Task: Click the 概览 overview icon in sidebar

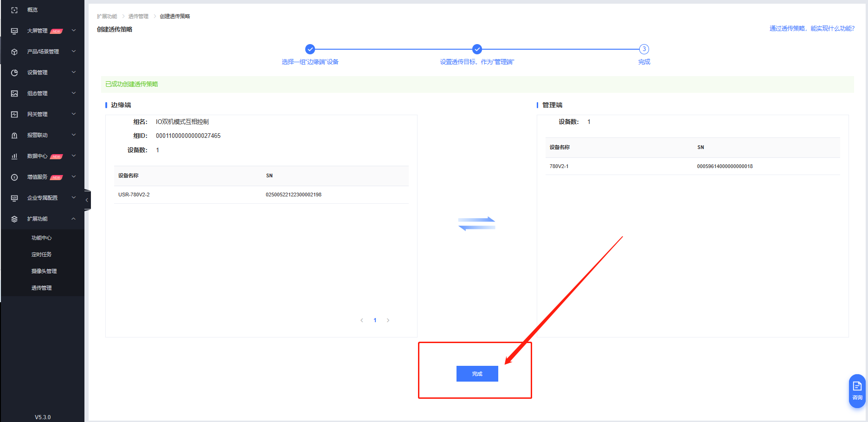Action: [14, 10]
